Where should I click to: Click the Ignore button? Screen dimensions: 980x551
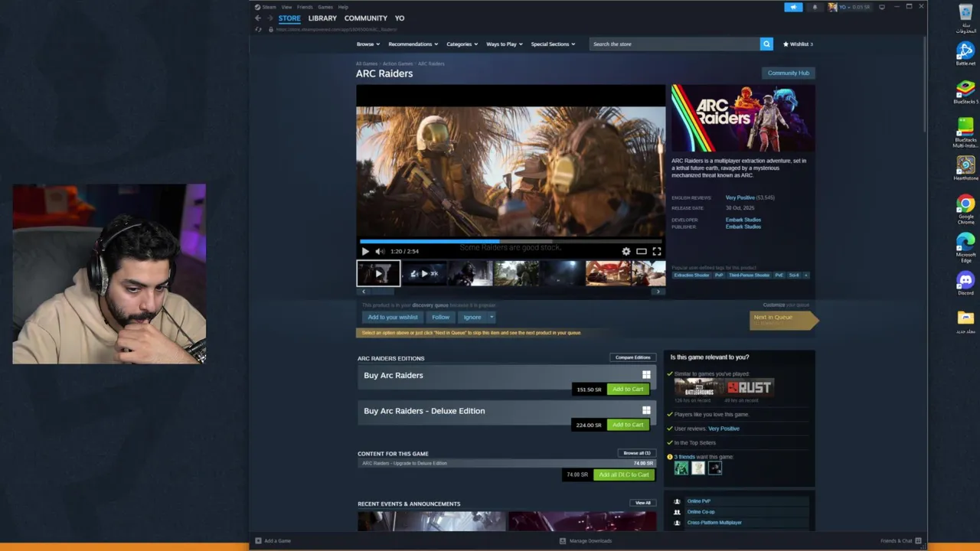pyautogui.click(x=472, y=317)
